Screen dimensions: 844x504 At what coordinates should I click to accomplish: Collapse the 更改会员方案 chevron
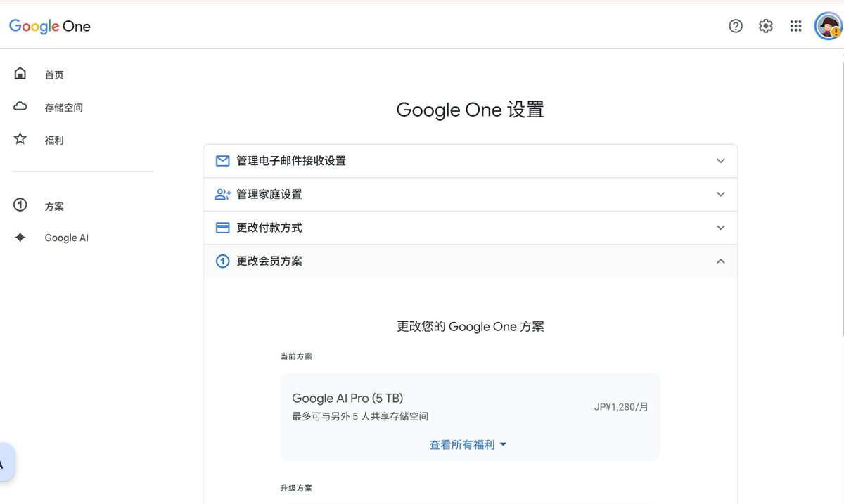point(720,261)
